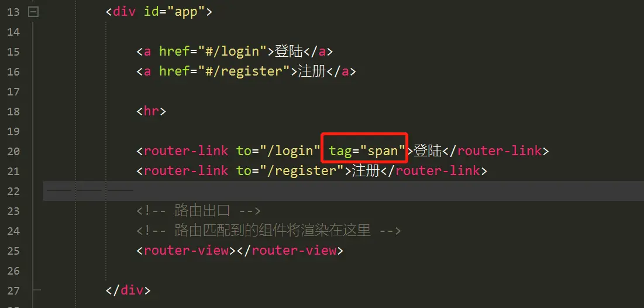
Task: Click closing router-link tag on line 20
Action: [x=495, y=151]
